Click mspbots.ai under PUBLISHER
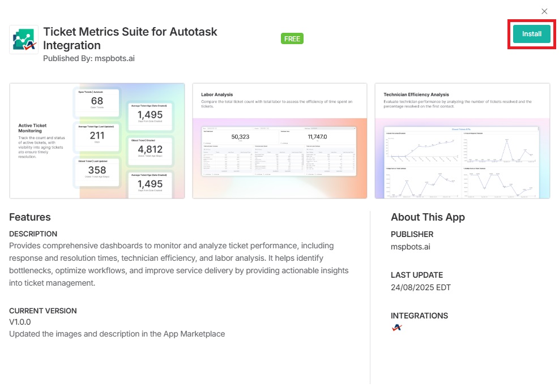This screenshot has height=392, width=559. (x=411, y=247)
